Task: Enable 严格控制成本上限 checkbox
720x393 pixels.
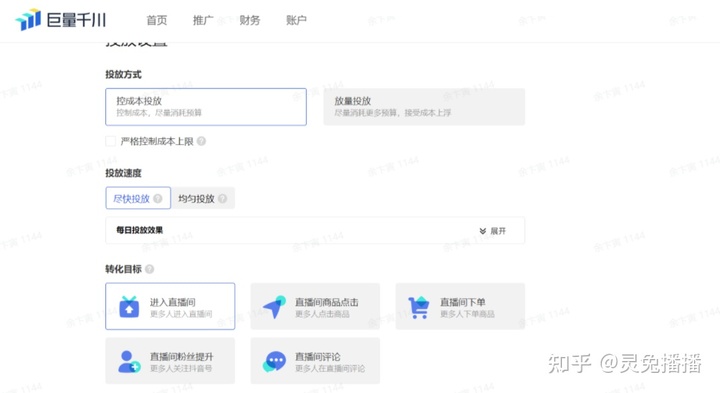Action: 110,141
